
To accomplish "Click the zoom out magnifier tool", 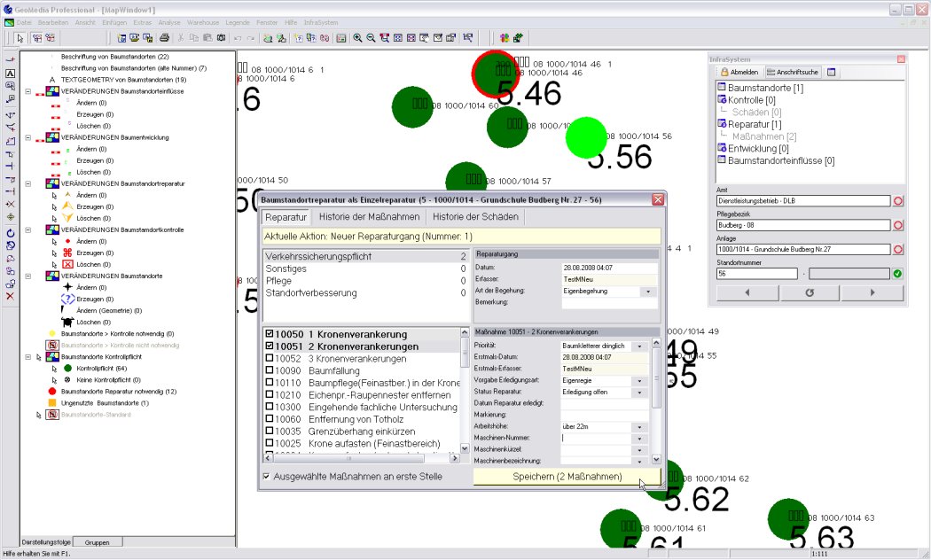I will pos(371,38).
